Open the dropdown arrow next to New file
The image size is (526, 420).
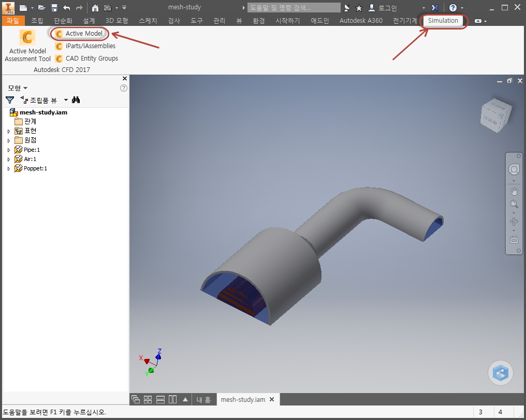coord(32,8)
